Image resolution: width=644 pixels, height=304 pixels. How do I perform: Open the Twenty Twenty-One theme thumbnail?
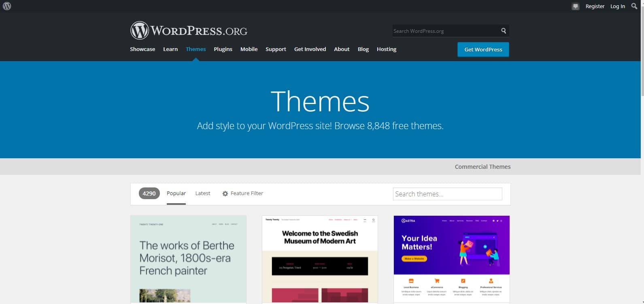tap(188, 259)
